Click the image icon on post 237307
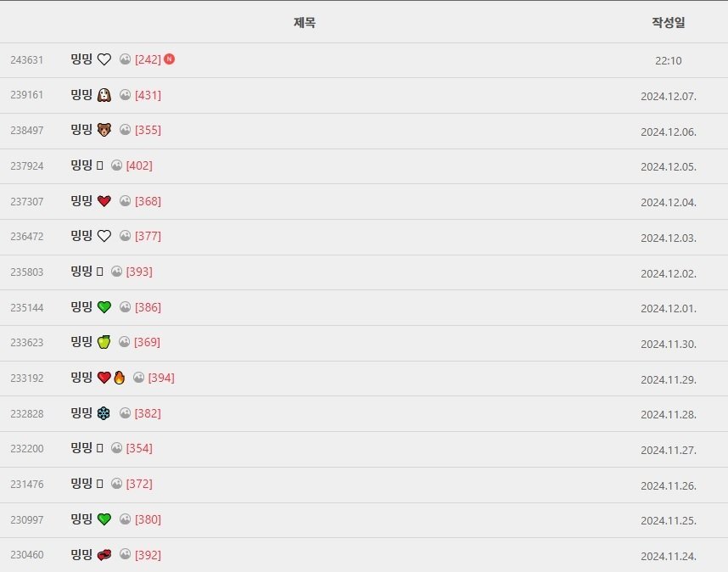This screenshot has width=728, height=572. point(125,200)
